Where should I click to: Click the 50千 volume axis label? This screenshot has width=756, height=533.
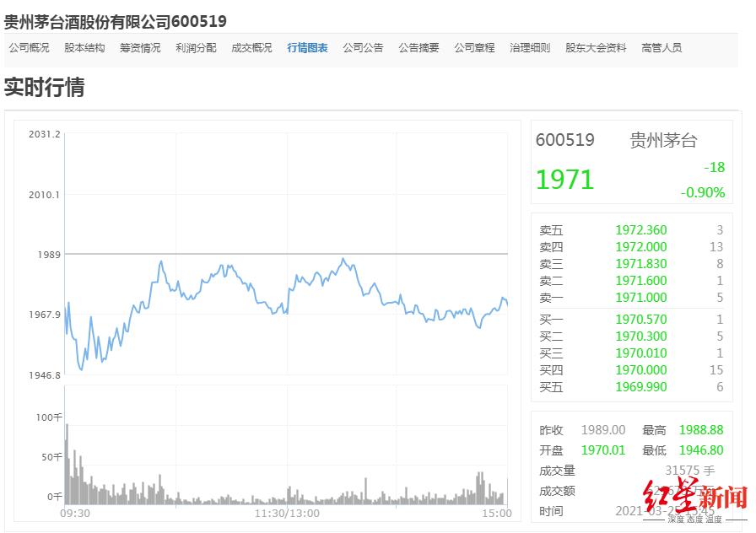click(x=51, y=457)
